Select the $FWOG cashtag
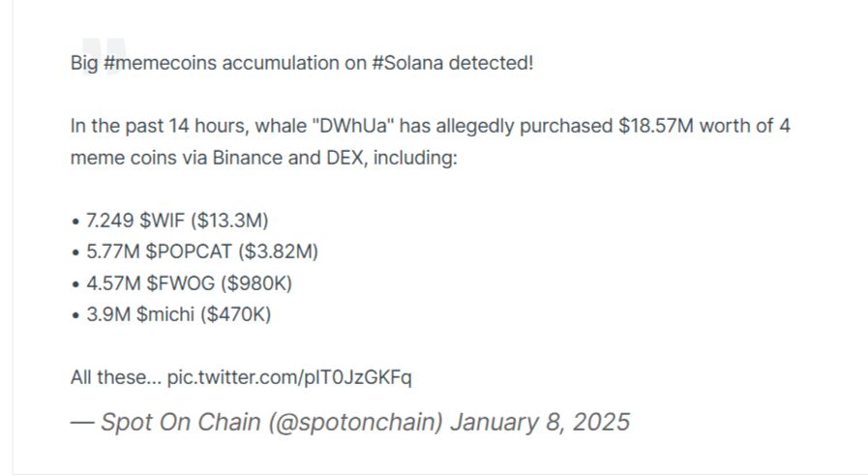Viewport: 868px width, 476px height. (x=180, y=283)
